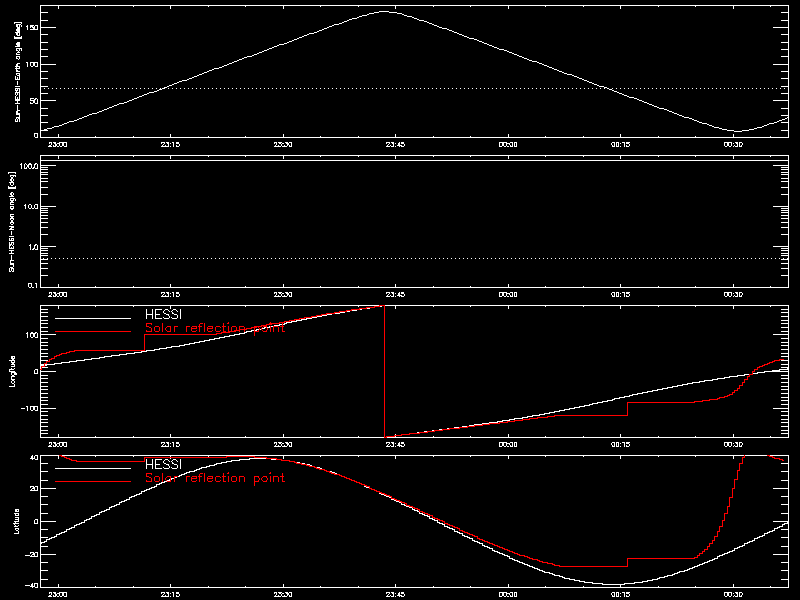Click the 100.0 tick on Noon angle axis
The image size is (800, 600).
[x=29, y=166]
